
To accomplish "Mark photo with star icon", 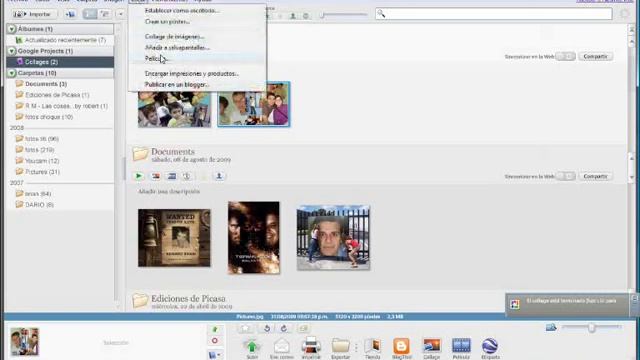I will click(245, 328).
